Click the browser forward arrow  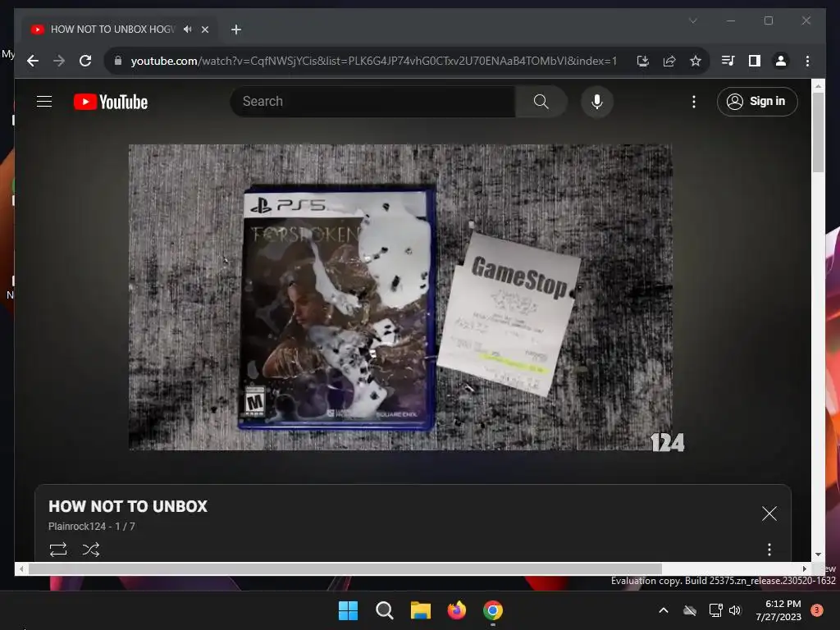(x=59, y=61)
